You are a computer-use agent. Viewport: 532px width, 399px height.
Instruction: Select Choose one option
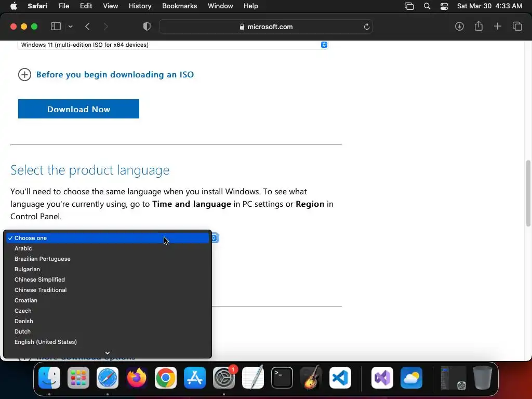pos(108,238)
